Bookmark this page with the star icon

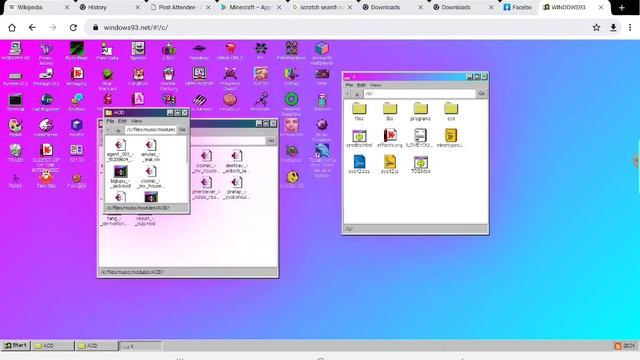click(596, 27)
